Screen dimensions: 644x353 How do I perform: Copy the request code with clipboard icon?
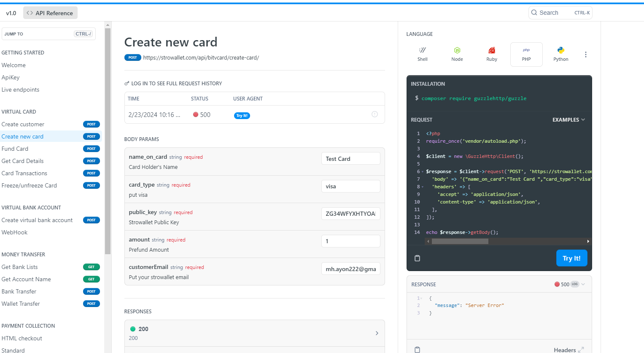tap(417, 258)
